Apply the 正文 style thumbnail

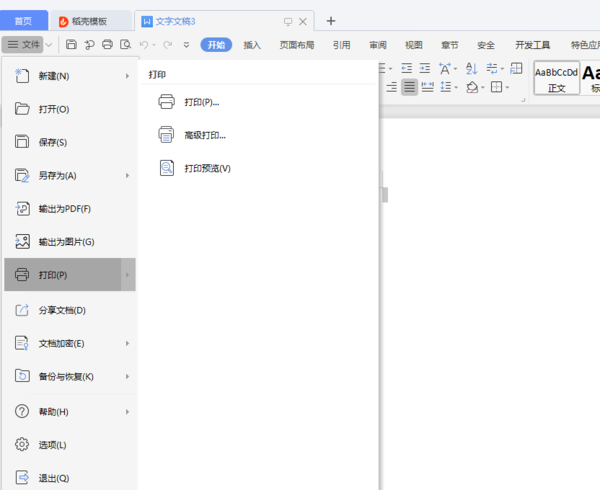[x=556, y=78]
